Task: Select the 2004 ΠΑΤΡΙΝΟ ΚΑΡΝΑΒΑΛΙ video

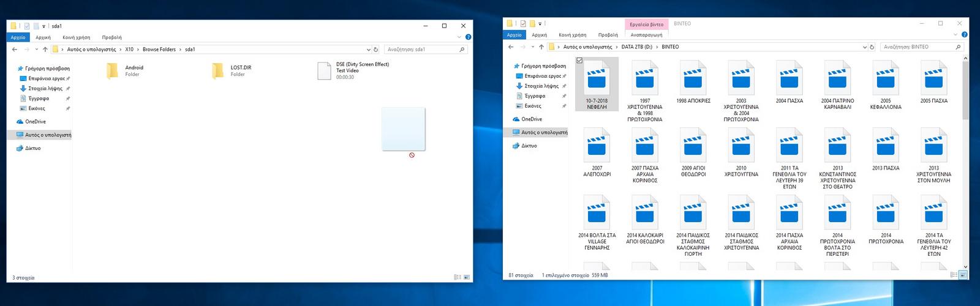Action: pos(837,86)
